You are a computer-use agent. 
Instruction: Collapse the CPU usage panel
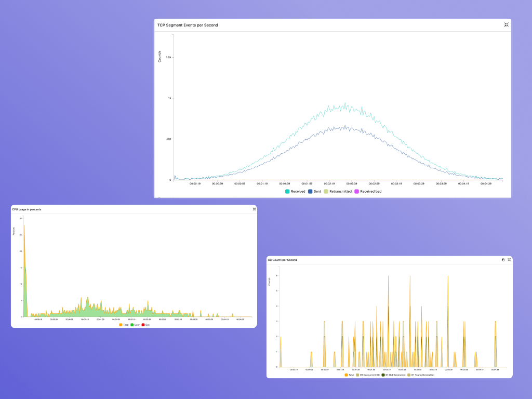[254, 209]
